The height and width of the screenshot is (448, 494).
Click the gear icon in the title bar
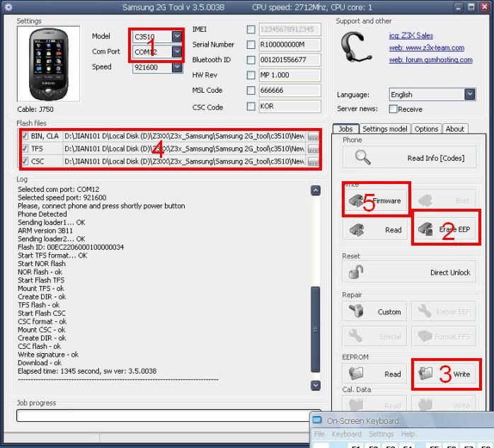pos(8,7)
